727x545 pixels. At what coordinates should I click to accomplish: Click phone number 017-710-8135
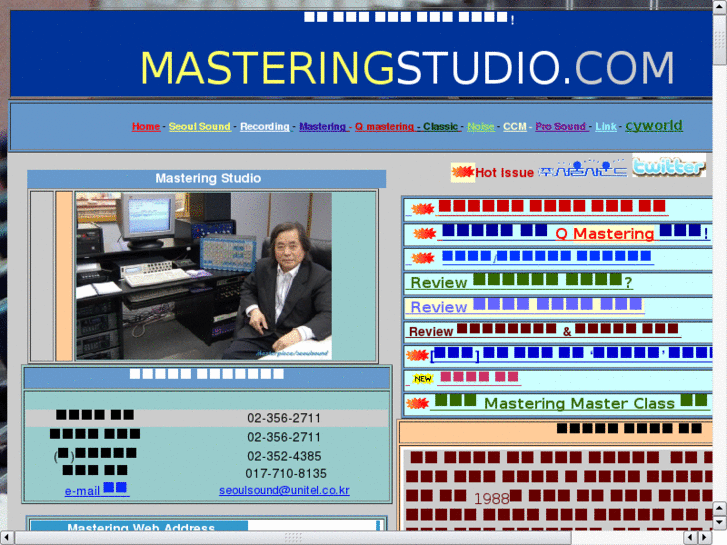[286, 474]
